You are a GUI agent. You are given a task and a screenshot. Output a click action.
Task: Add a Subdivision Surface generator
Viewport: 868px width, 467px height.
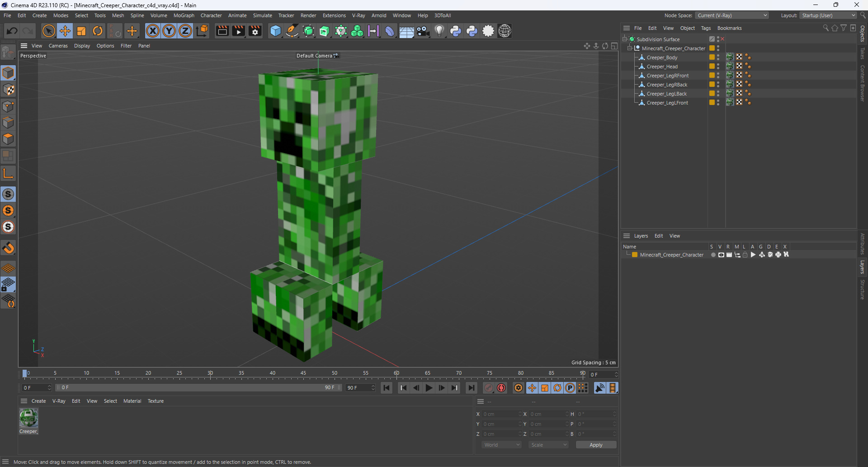tap(308, 31)
